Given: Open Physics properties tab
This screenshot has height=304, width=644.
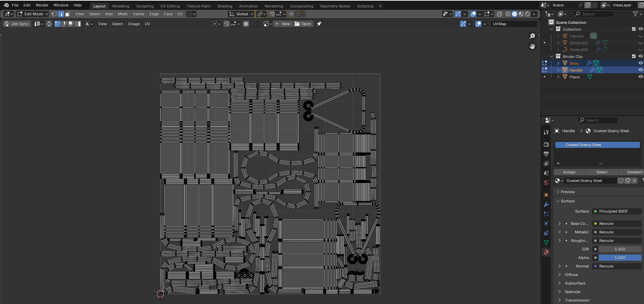Looking at the screenshot, I should pyautogui.click(x=546, y=224).
